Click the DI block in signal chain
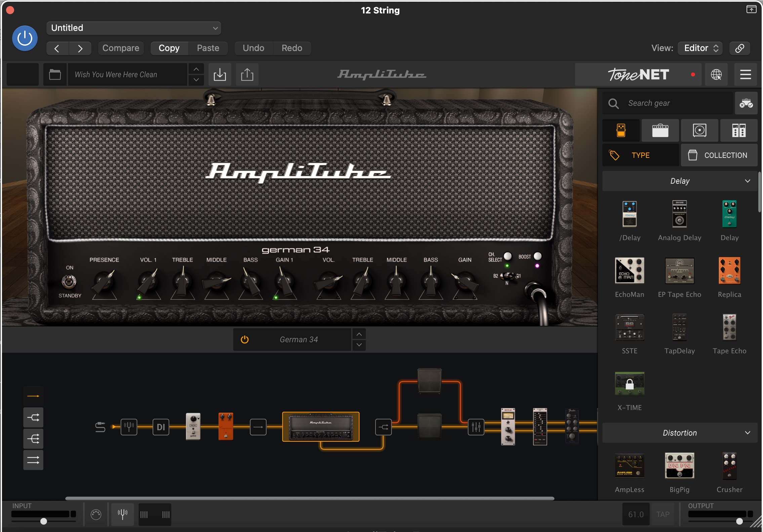 pos(161,427)
